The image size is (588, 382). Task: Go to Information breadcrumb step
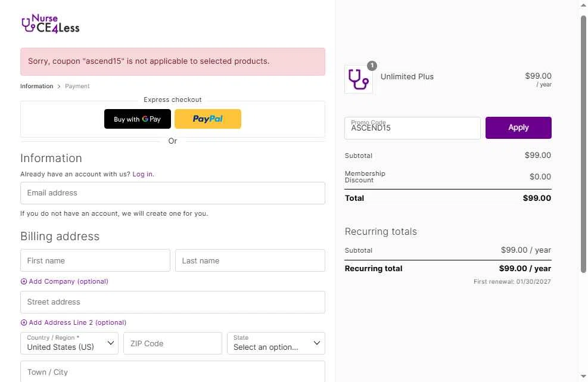tap(37, 86)
